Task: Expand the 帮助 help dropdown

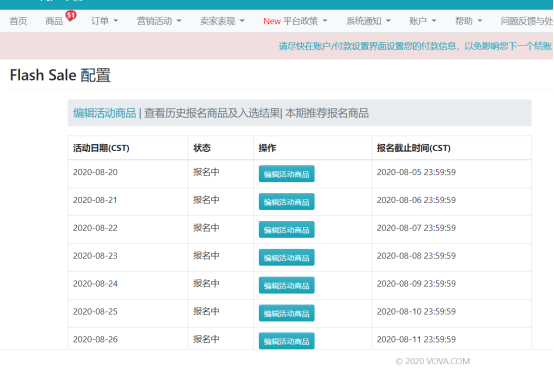Action: (468, 21)
